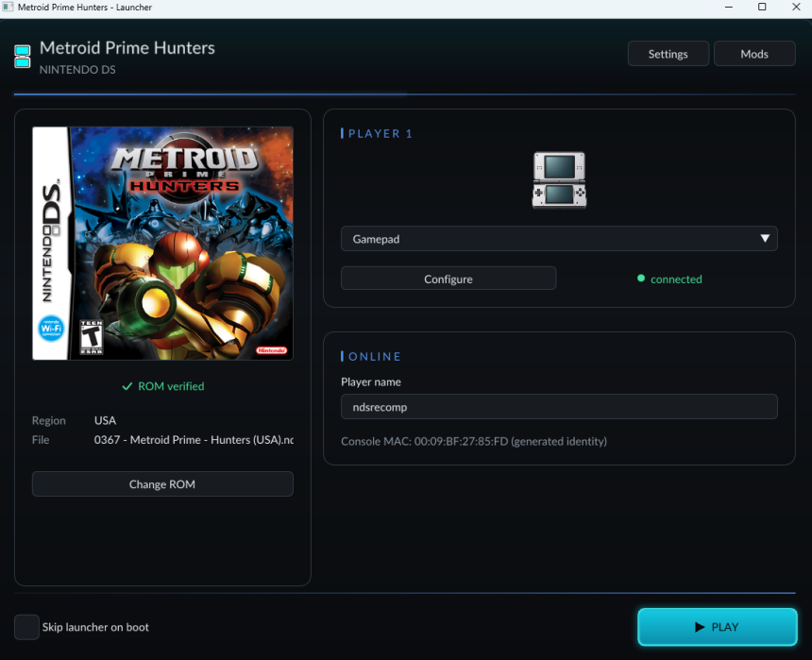Viewport: 812px width, 660px height.
Task: Click the Console MAC address text
Action: (474, 441)
